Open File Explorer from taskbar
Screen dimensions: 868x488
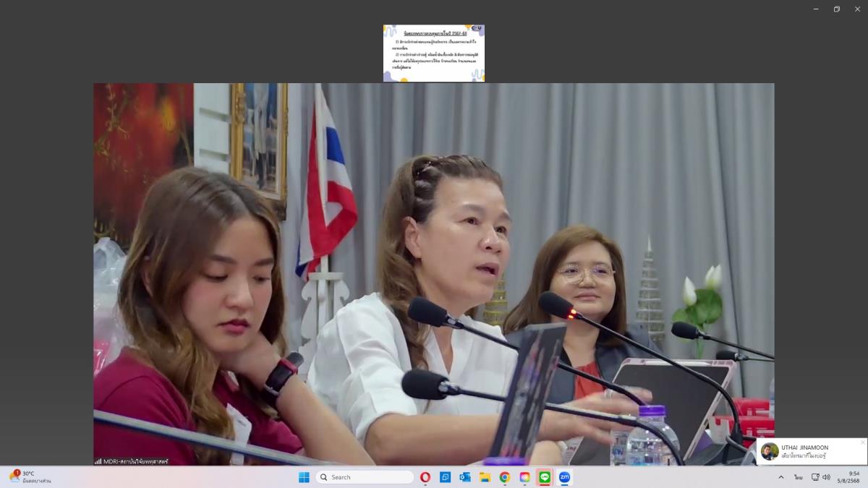(485, 477)
